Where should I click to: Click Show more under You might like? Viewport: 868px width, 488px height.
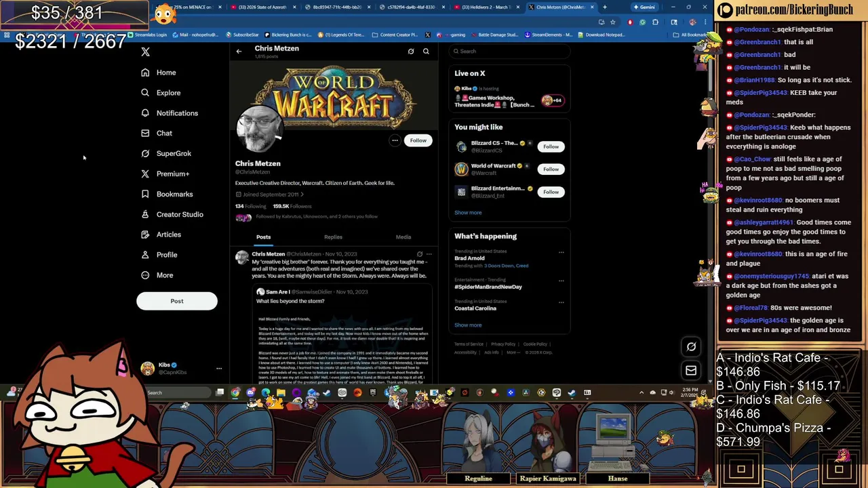pyautogui.click(x=468, y=213)
